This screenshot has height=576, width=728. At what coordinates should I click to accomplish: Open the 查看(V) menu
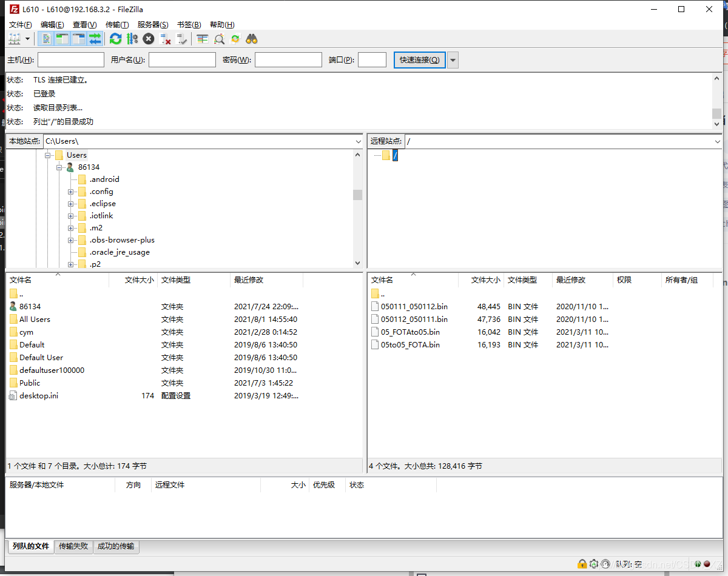coord(84,24)
